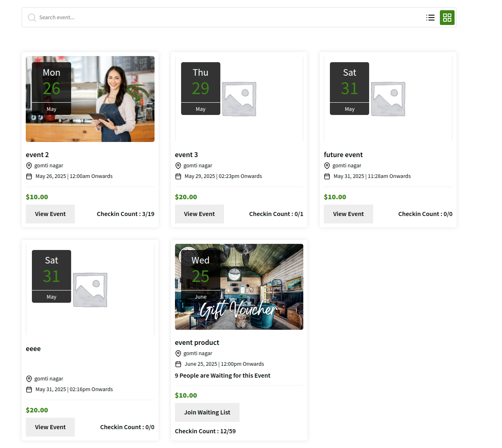Open View Event for event 3
The width and height of the screenshot is (502, 448).
199,214
